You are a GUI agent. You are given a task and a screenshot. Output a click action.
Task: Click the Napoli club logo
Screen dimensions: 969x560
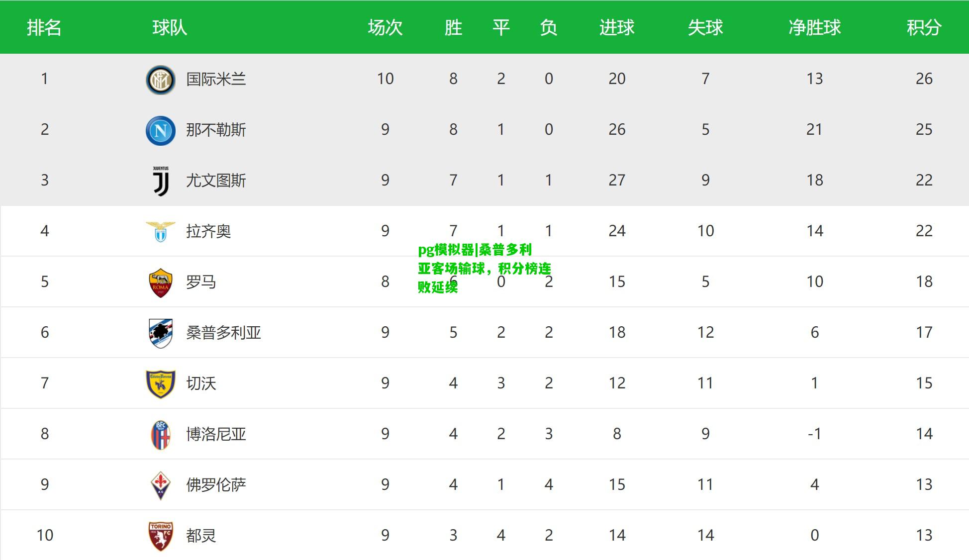click(160, 130)
